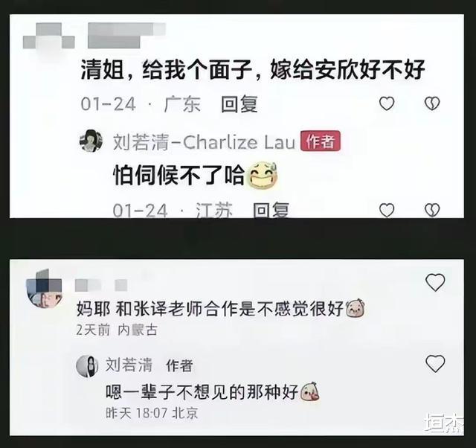476x448 pixels.
Task: Tap the gray 作者 label beside 刘若清
Action: (179, 365)
